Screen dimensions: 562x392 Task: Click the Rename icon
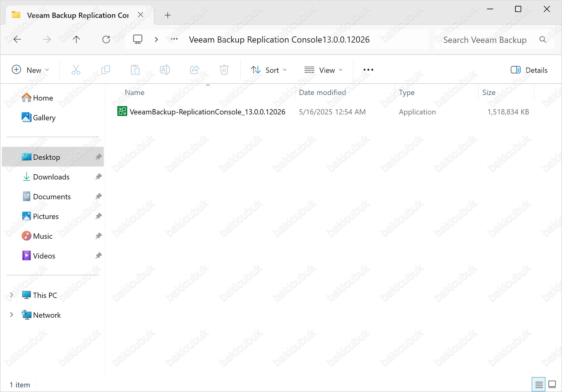click(x=165, y=70)
